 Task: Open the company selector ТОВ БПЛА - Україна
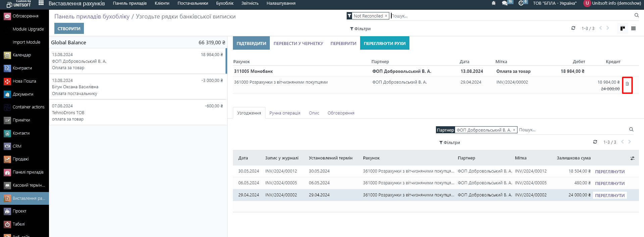pos(554,3)
